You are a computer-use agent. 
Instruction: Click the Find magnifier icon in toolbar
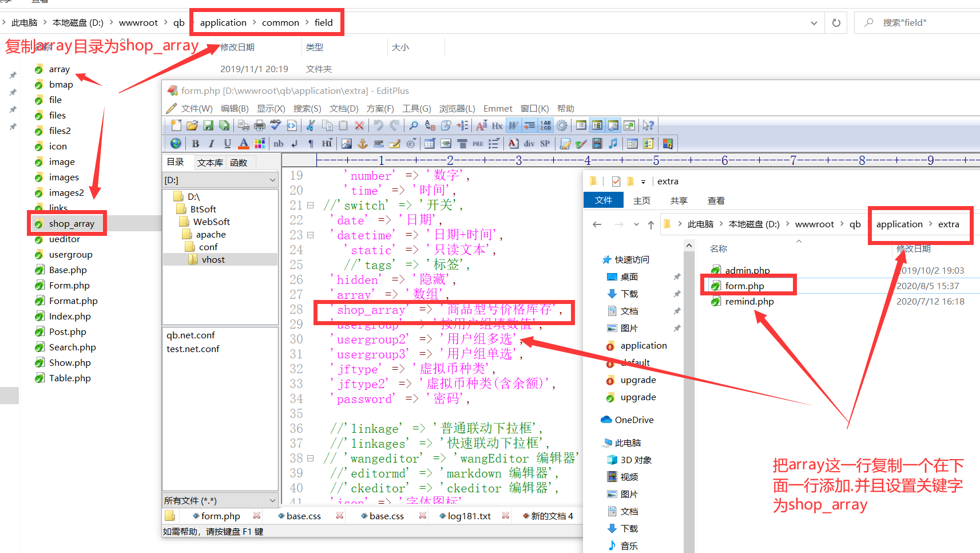[x=414, y=125]
